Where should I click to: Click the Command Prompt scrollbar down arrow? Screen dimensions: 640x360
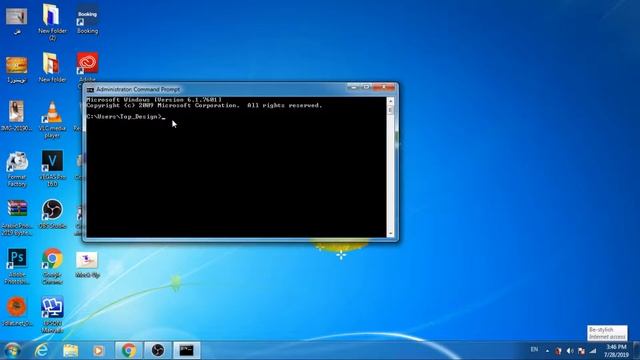(391, 233)
